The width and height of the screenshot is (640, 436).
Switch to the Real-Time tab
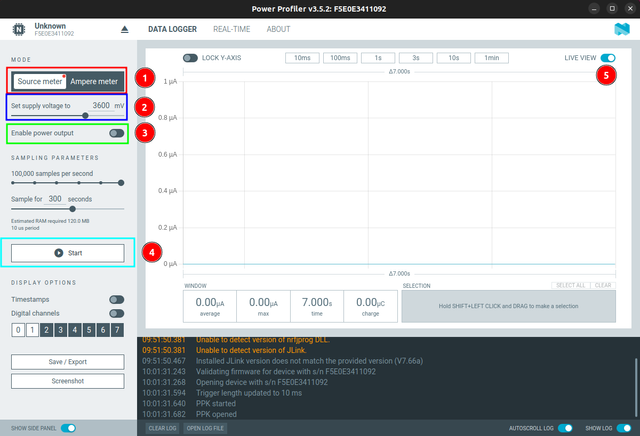click(231, 29)
